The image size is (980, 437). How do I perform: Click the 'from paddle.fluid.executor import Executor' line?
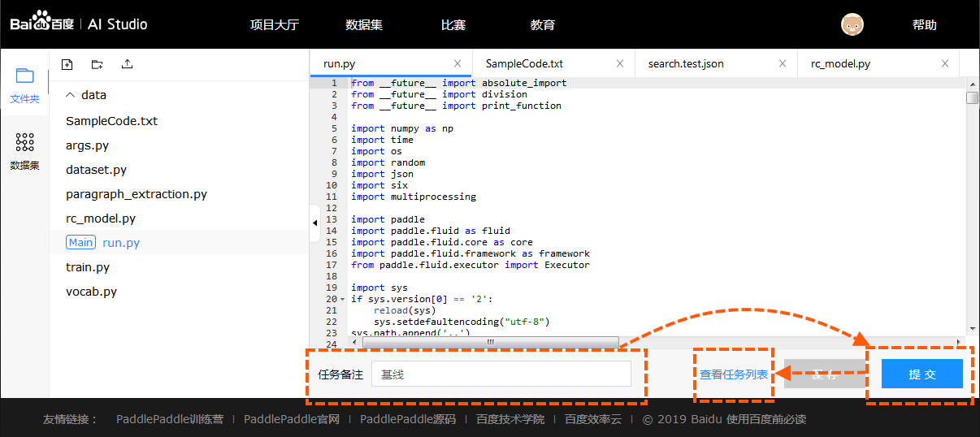tap(470, 265)
